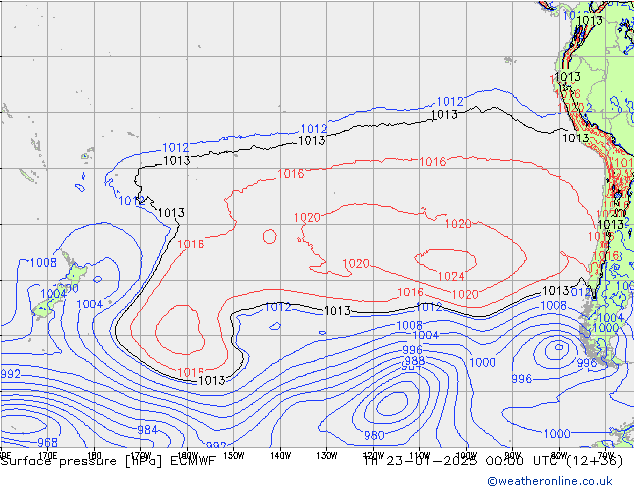The width and height of the screenshot is (634, 490).
Task: Click the 1024 high-pressure center label
Action: [x=451, y=277]
